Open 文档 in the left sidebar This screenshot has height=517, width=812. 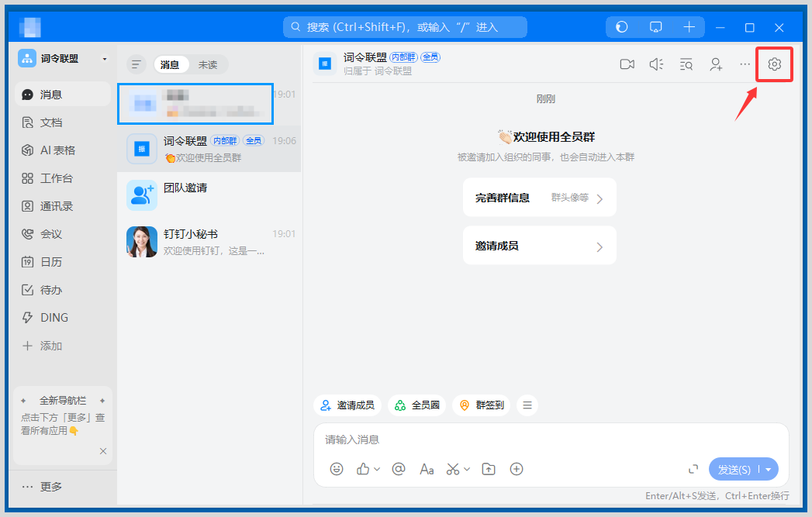[x=51, y=122]
